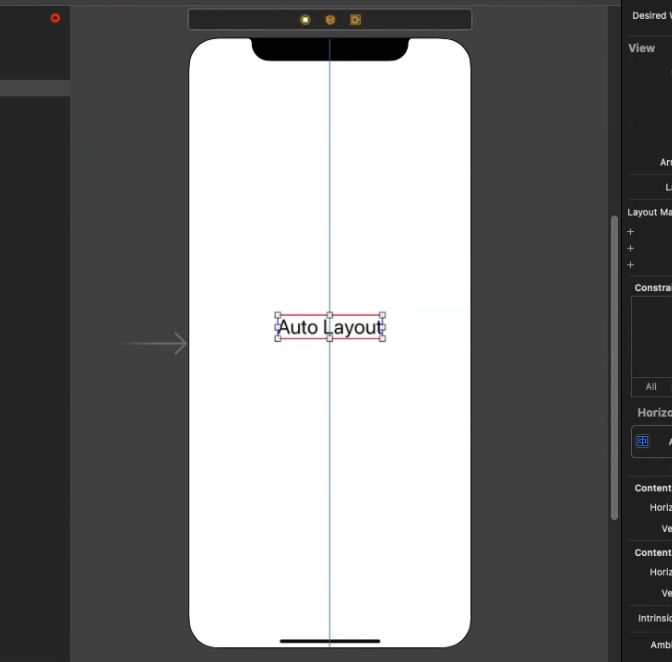Click the Exit icon in scene dock
This screenshot has height=662, width=672.
point(356,20)
